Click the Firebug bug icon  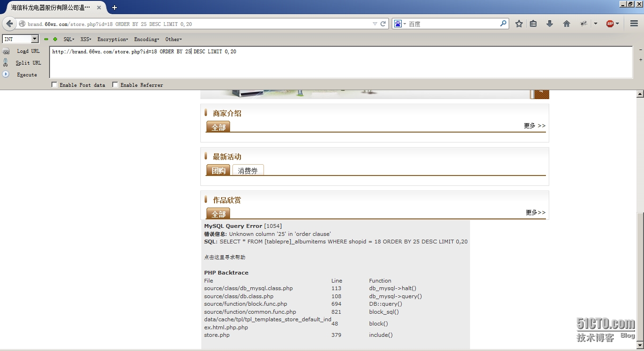584,24
